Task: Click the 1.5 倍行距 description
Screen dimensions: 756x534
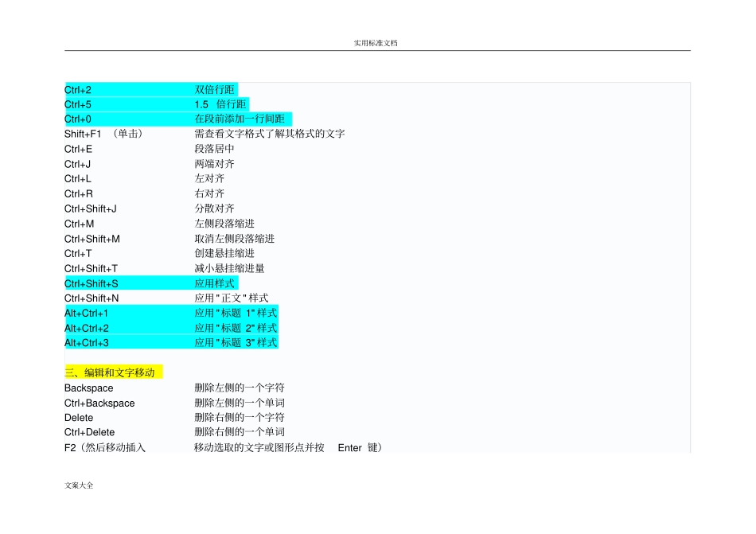Action: (x=220, y=104)
